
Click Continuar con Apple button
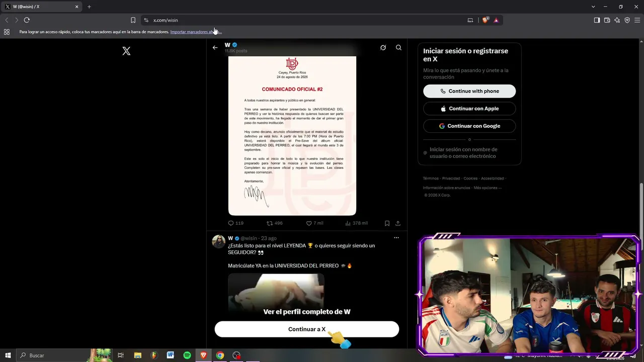(x=469, y=109)
